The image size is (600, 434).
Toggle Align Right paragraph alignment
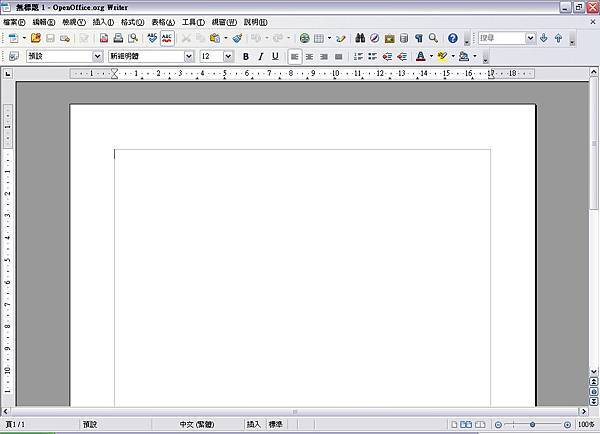point(324,56)
